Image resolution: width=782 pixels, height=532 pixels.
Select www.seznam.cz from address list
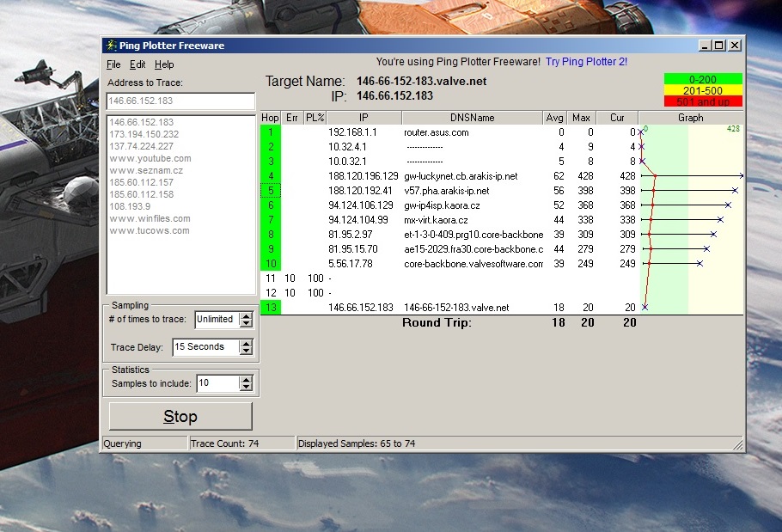click(148, 170)
